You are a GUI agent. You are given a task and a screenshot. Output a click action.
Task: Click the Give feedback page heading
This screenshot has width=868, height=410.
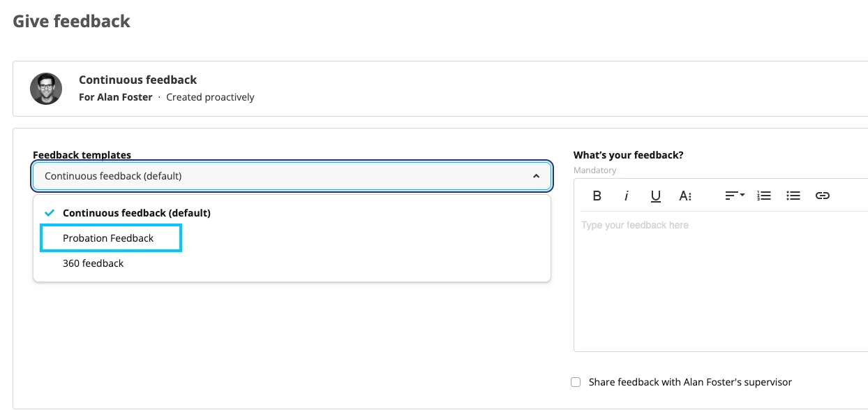pyautogui.click(x=72, y=21)
